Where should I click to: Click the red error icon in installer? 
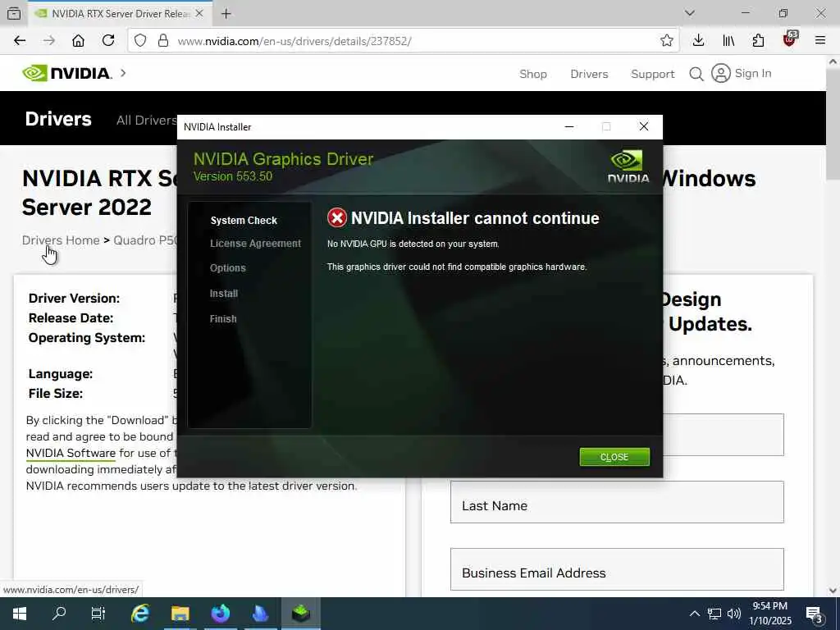(337, 218)
